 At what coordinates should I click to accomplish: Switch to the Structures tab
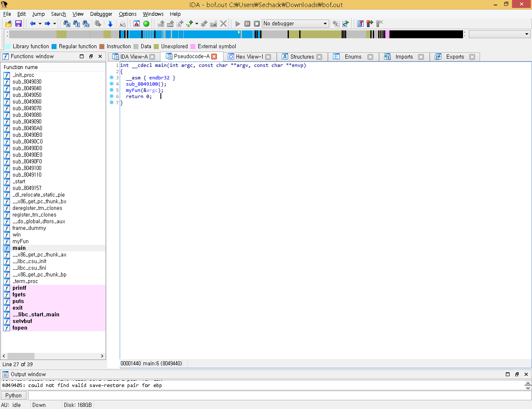point(302,57)
